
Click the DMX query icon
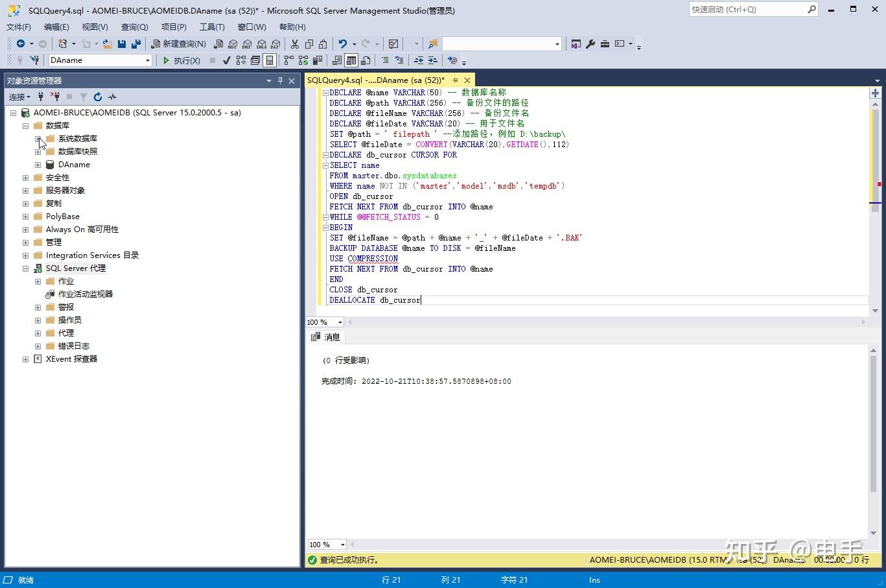coord(247,44)
